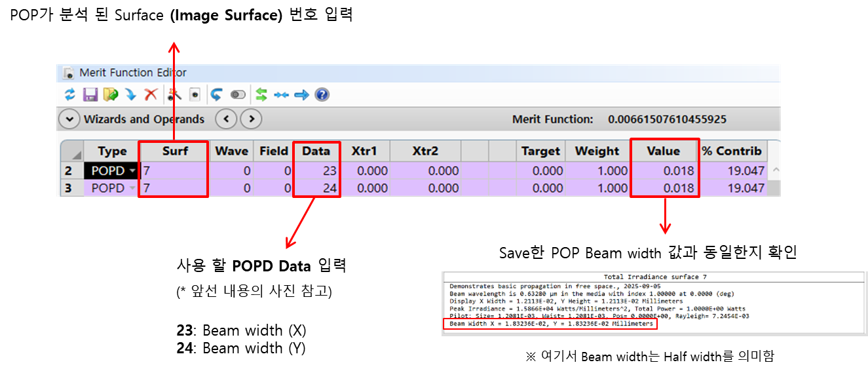Click the Field column header

(273, 151)
